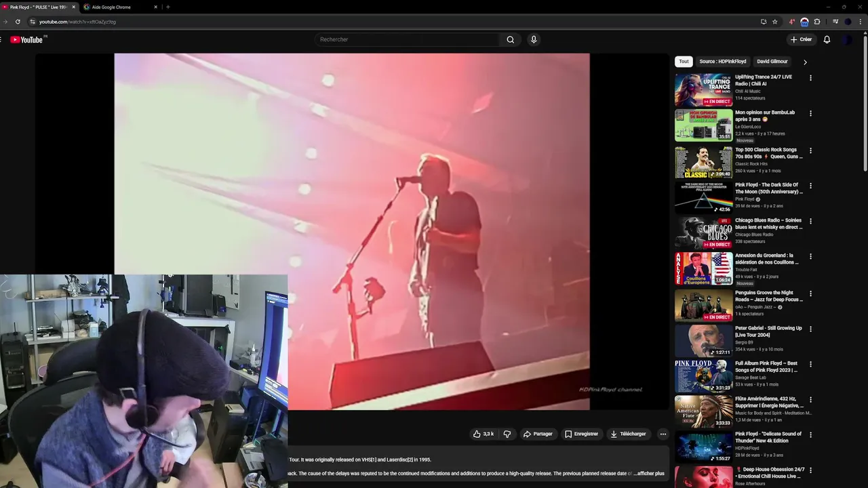Close the Pink Floyd PULSE tab
This screenshot has width=868, height=488.
74,7
